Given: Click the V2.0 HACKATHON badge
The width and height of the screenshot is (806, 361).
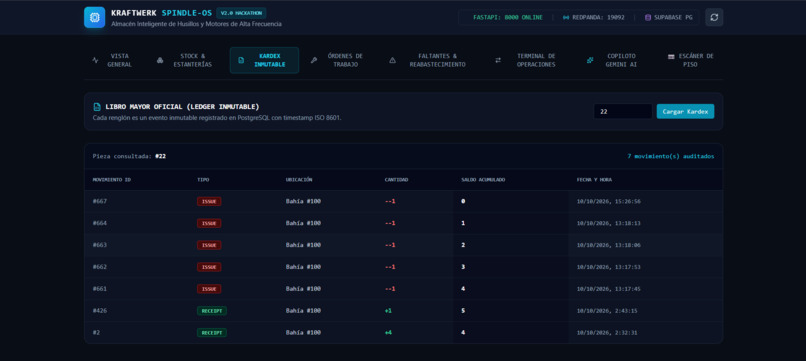Looking at the screenshot, I should click(241, 13).
